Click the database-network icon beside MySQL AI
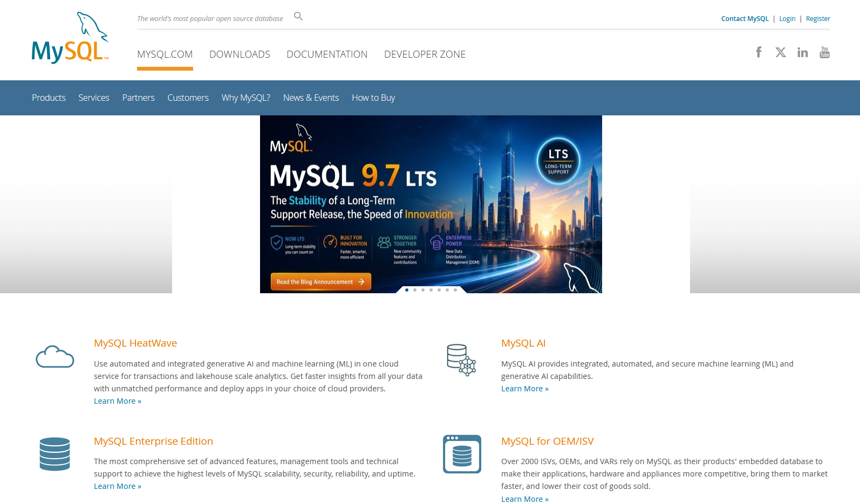860x504 pixels. 461,360
